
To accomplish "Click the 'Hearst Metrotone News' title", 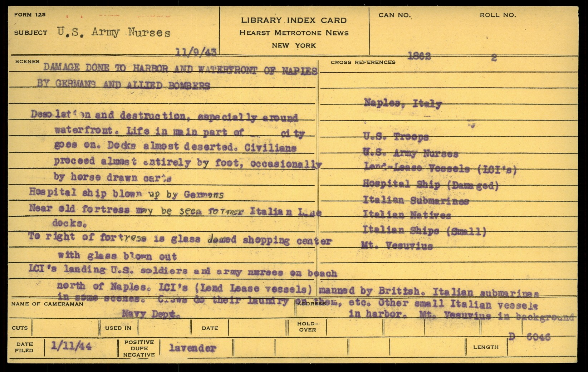I will (x=294, y=33).
